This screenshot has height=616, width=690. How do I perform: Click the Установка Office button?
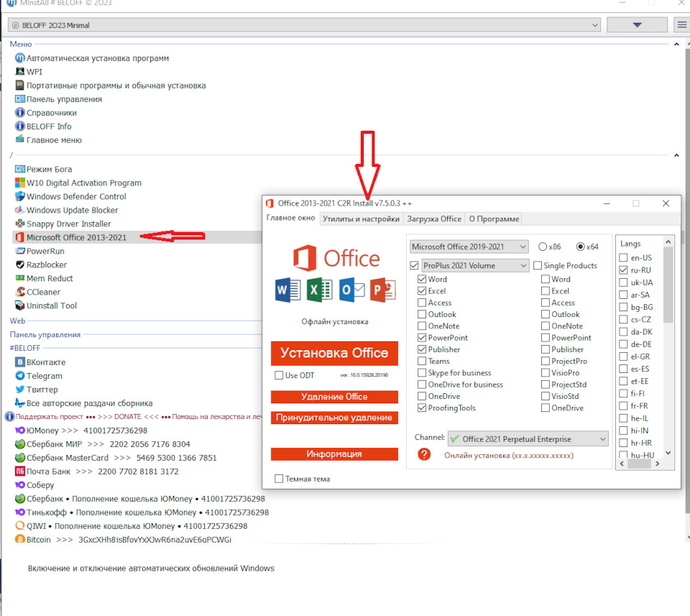coord(334,353)
